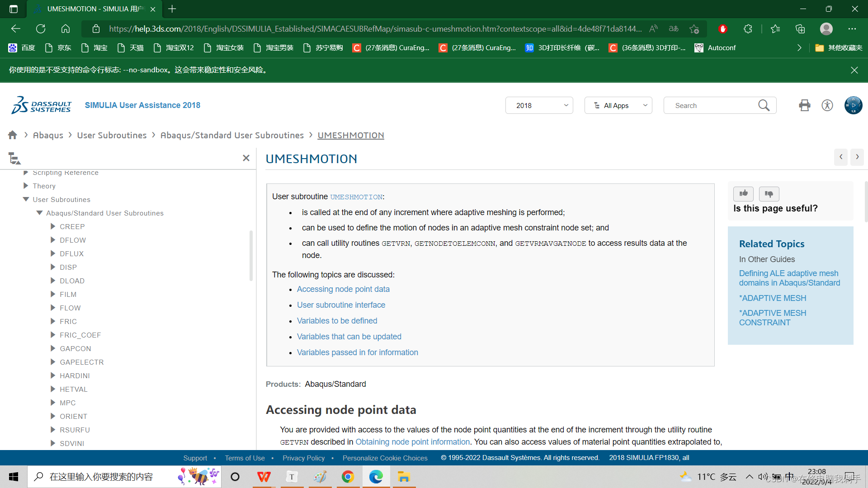Dismiss the no-sandbox warning bar
The height and width of the screenshot is (488, 868).
[854, 70]
